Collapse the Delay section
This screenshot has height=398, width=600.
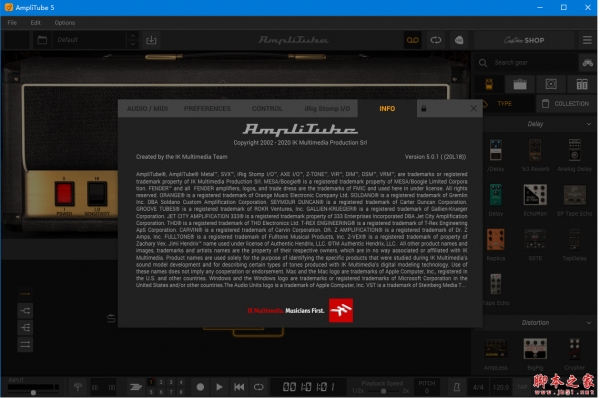[x=589, y=124]
